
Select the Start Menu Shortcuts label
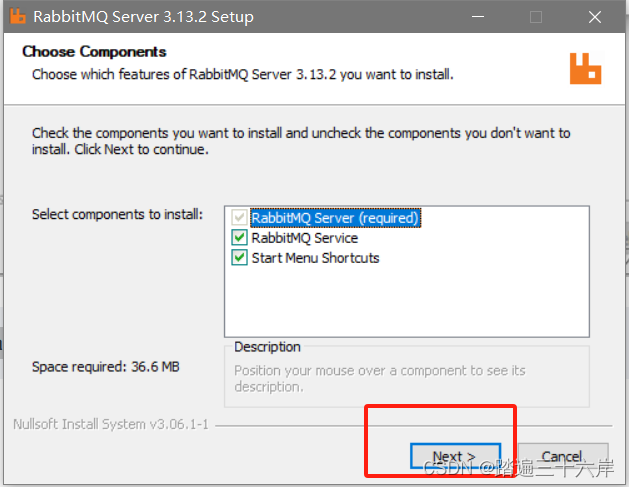(315, 258)
